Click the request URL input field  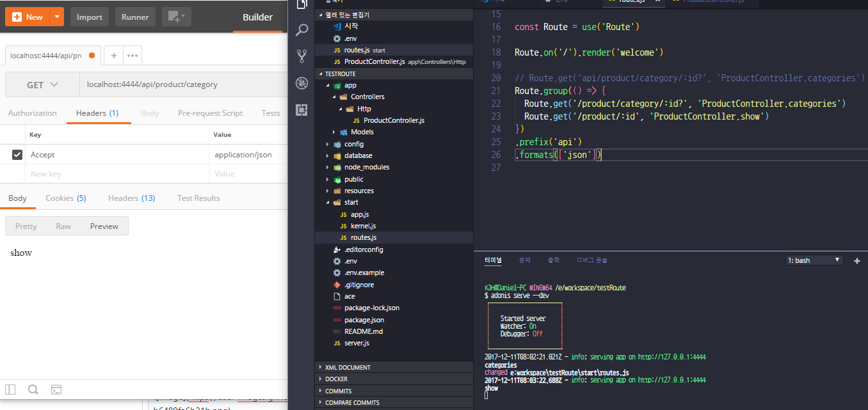184,84
